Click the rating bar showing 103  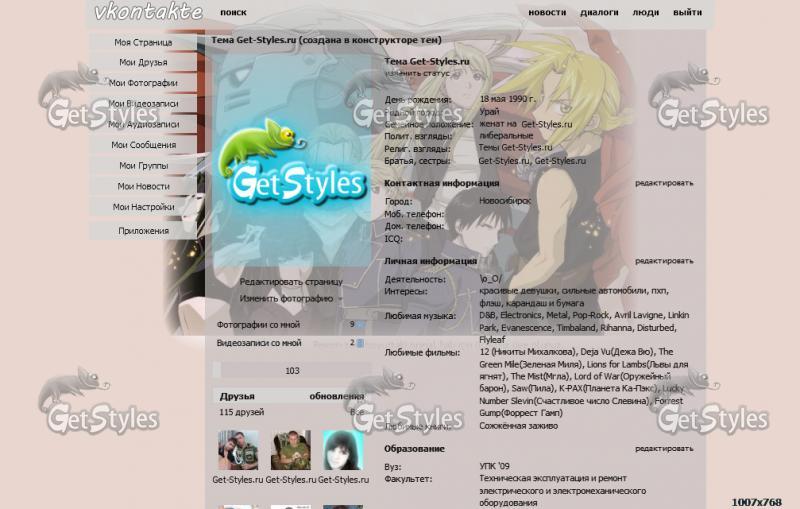(x=292, y=370)
